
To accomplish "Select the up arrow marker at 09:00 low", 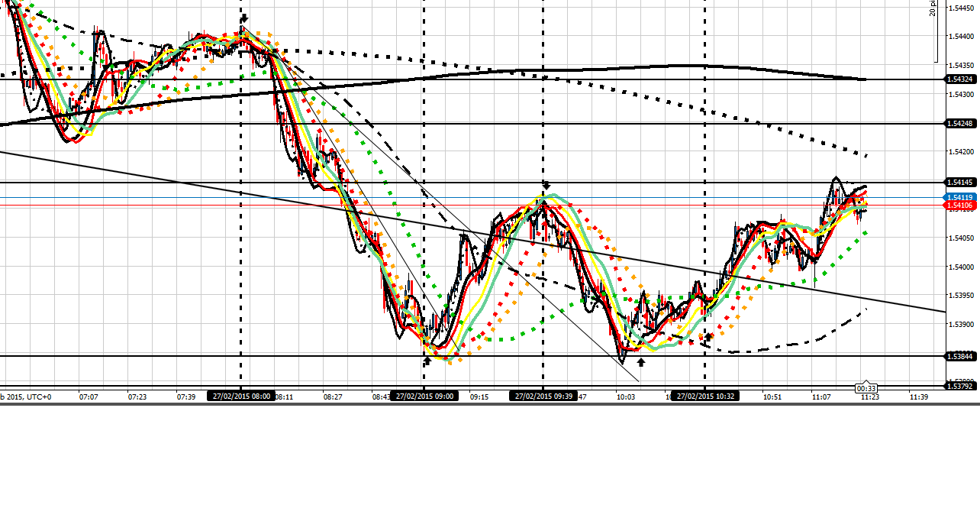I will (x=427, y=361).
